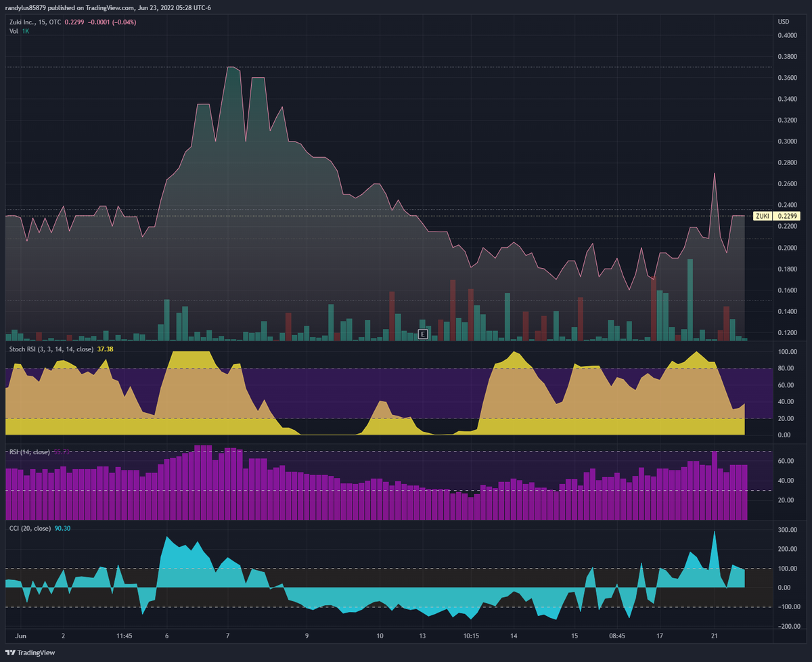Click the 0.2000 price axis label
Screen dimensions: 812x662
pos(787,248)
